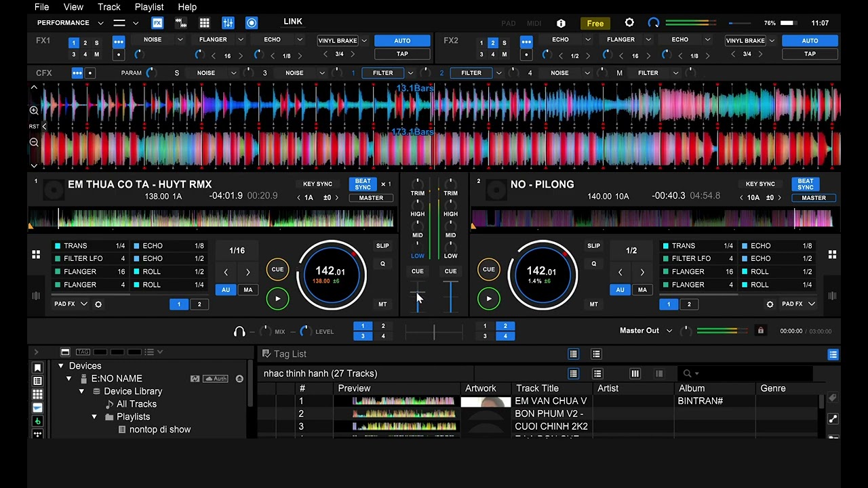
Task: Adjust deck 2 channel fader
Action: point(450,297)
